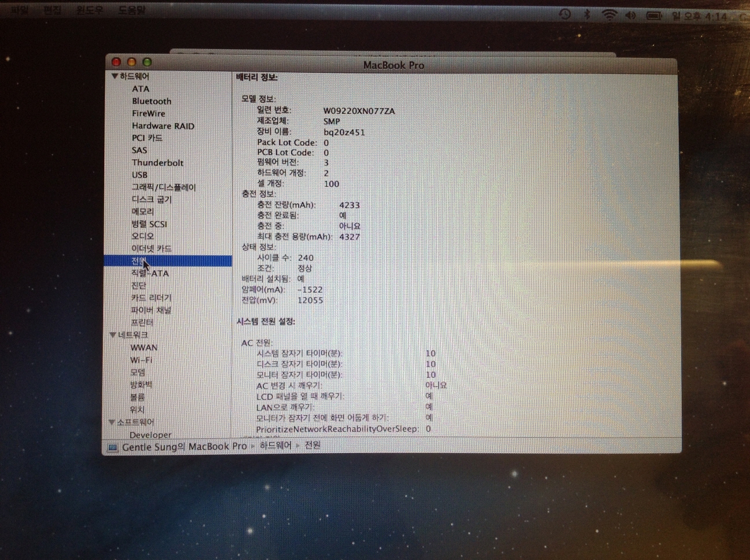Select Wi-Fi in the sidebar network list

[141, 360]
